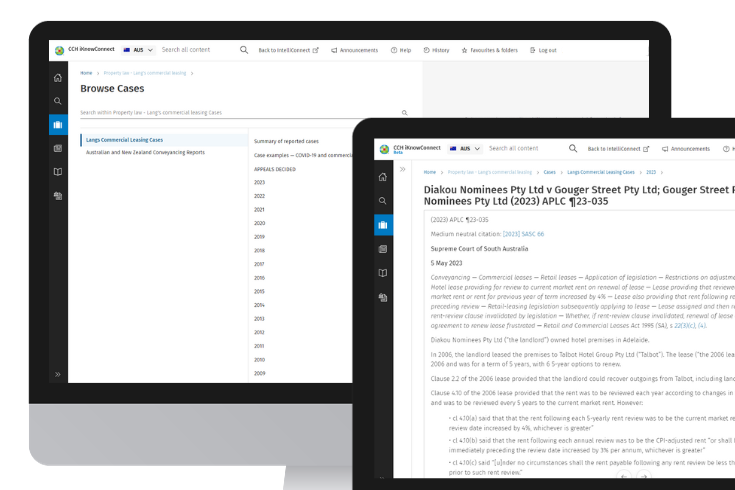
Task: Select Australian and New Zealand Conveyancing Reports
Action: pos(145,153)
